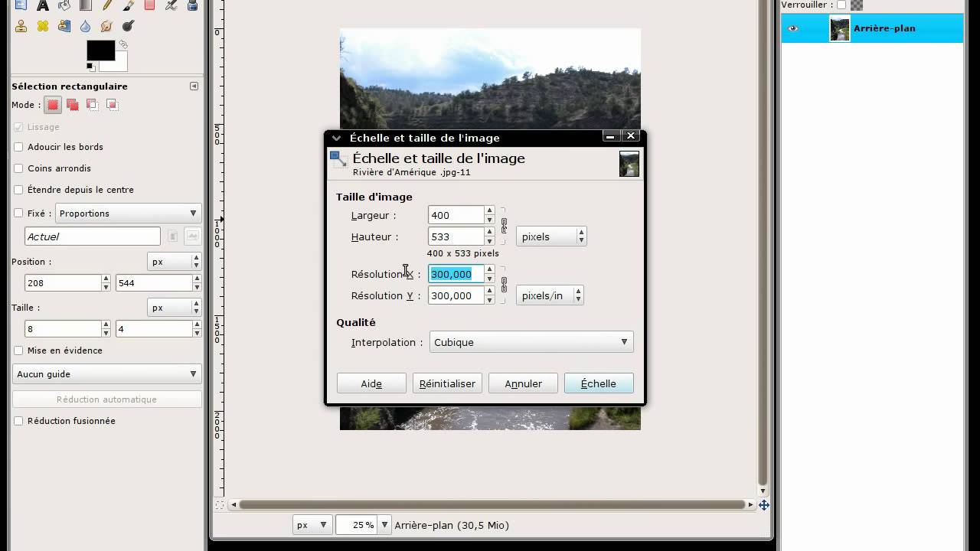Increase Largeur with up stepper arrow
Screen dimensions: 980x551
click(490, 210)
